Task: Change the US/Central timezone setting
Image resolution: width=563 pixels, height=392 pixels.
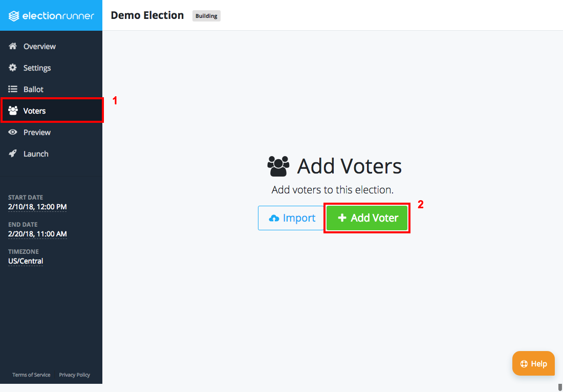Action: coord(25,261)
